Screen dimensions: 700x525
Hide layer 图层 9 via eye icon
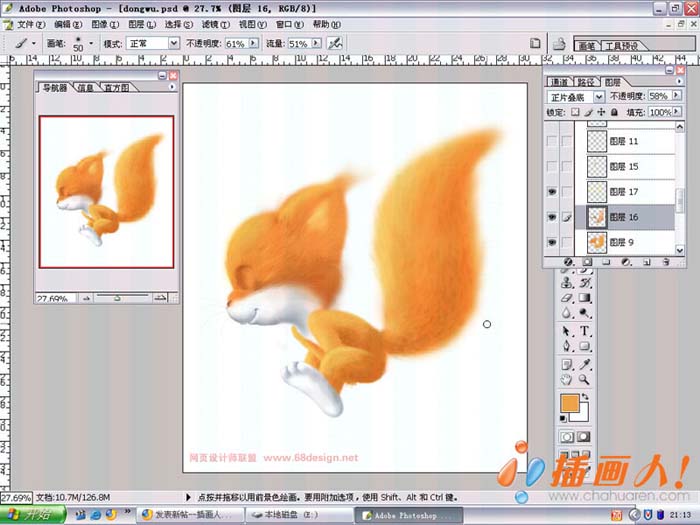552,242
